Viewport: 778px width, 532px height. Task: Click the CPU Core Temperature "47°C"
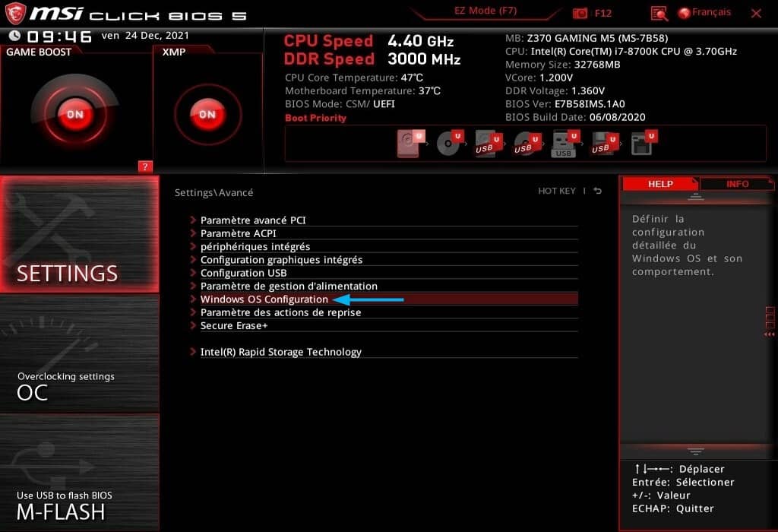(412, 78)
